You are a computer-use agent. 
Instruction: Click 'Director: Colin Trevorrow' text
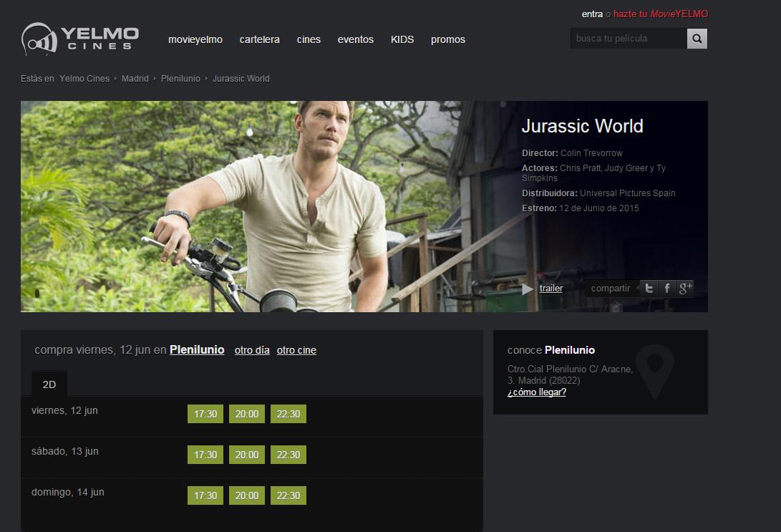[572, 153]
